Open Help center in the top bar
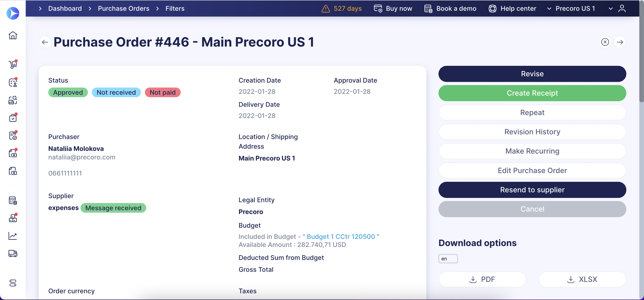644x300 pixels. [x=518, y=9]
